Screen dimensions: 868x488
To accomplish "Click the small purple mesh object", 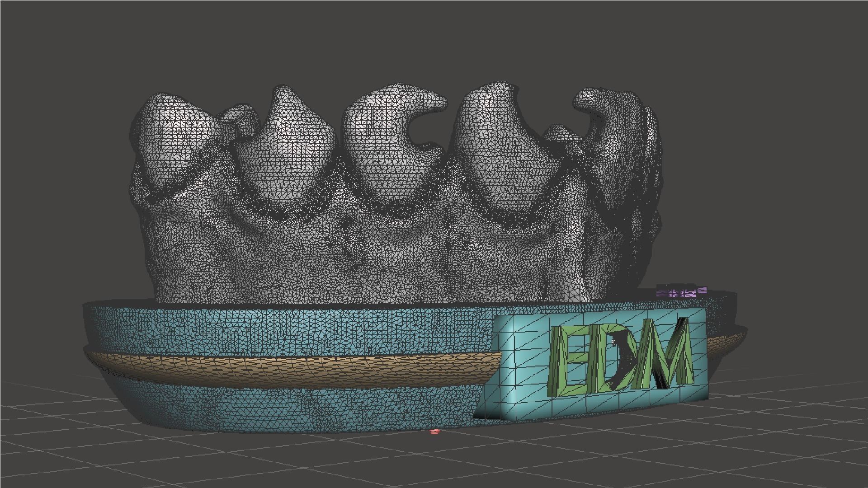I will coord(681,292).
